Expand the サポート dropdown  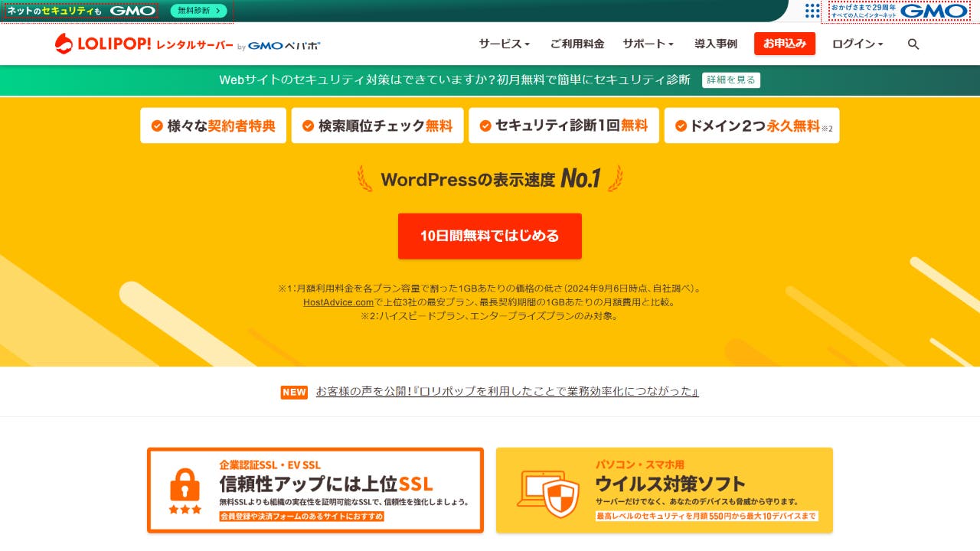click(x=648, y=44)
